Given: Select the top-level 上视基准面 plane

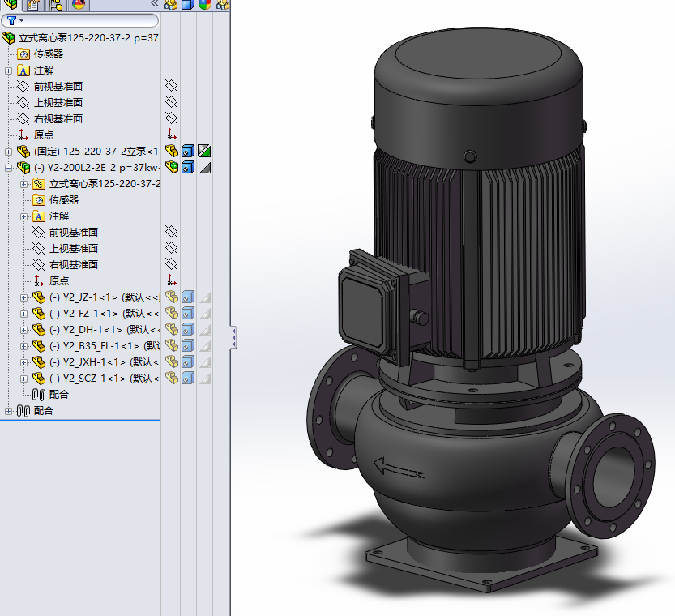Looking at the screenshot, I should [58, 102].
